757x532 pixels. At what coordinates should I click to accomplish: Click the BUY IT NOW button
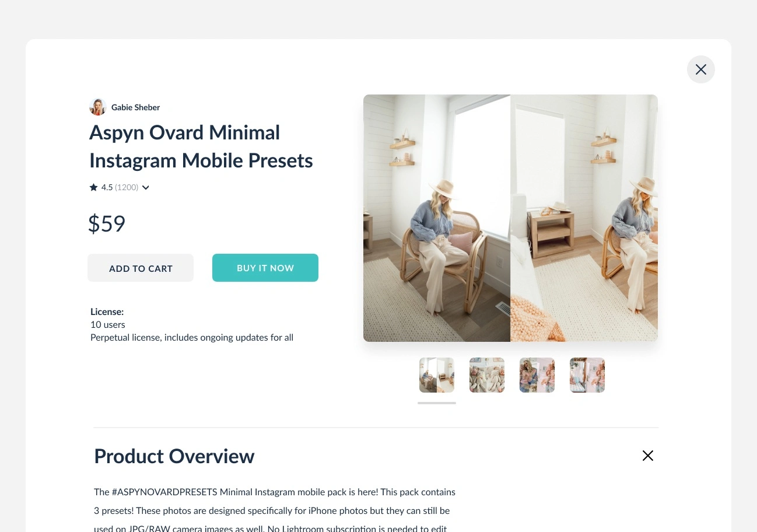265,268
